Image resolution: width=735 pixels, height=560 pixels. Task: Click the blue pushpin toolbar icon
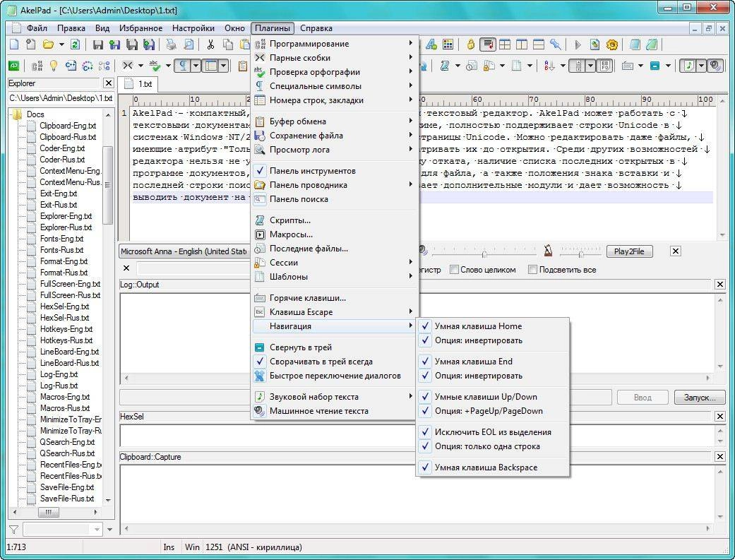tap(556, 44)
